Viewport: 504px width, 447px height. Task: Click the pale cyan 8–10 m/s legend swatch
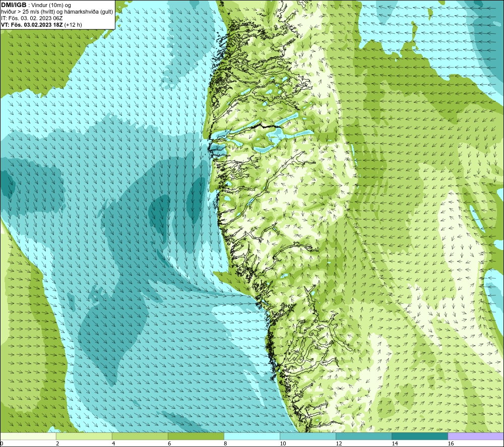click(252, 436)
